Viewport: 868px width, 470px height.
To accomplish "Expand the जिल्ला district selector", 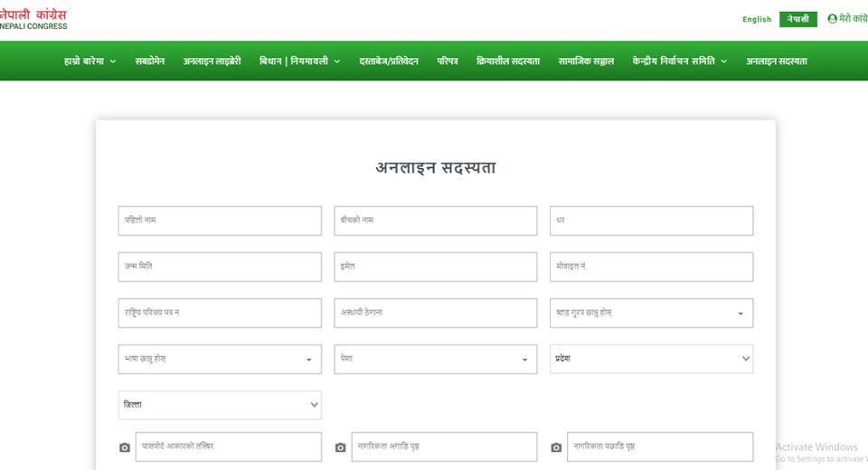I will [220, 405].
